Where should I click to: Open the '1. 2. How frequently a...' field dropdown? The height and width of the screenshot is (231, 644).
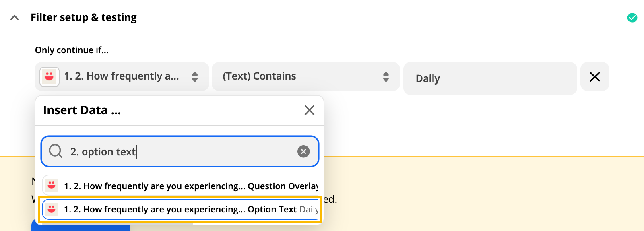122,76
